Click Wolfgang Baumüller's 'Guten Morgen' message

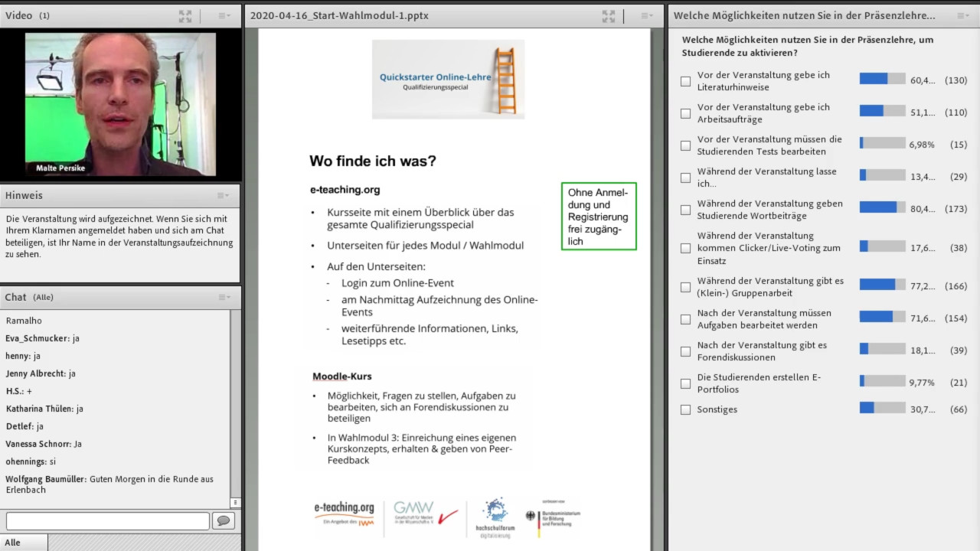tap(109, 484)
